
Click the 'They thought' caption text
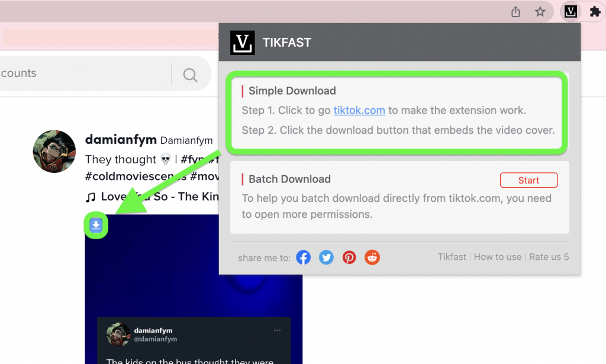click(121, 159)
